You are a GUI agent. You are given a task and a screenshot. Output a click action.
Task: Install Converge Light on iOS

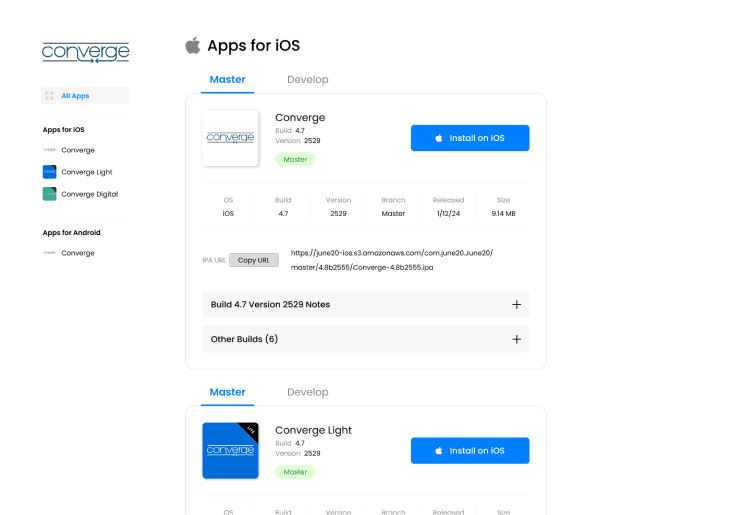click(470, 451)
